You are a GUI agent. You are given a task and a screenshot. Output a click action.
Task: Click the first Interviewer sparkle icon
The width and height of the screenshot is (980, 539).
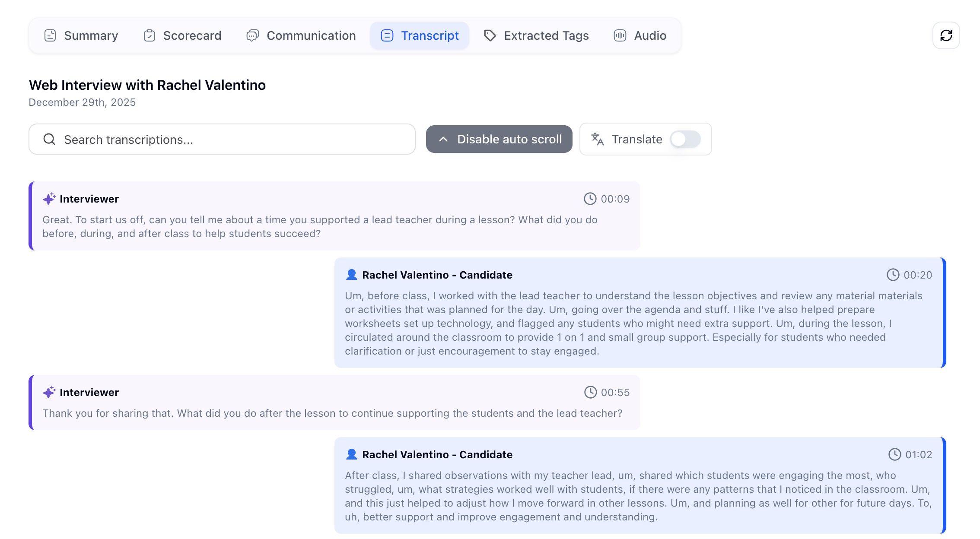point(49,199)
